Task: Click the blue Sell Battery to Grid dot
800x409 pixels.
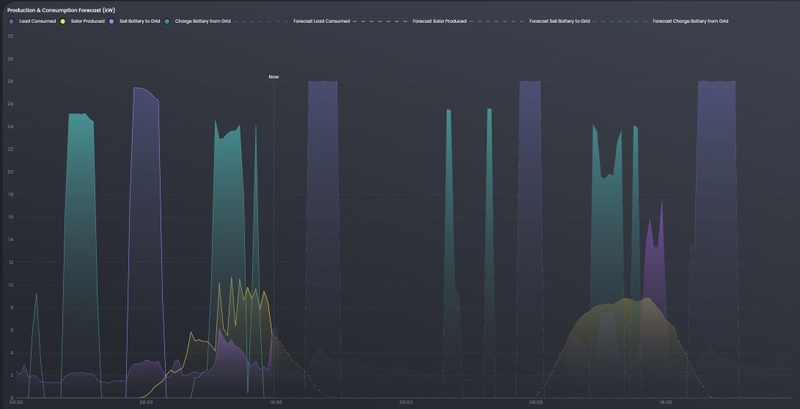Action: click(112, 21)
